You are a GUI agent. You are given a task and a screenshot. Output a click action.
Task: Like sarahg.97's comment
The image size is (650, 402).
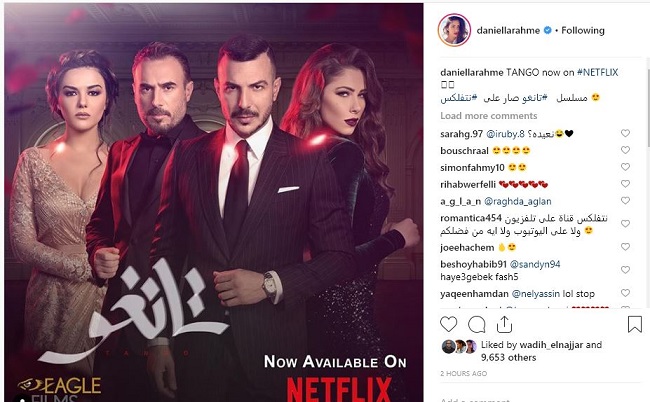(625, 133)
